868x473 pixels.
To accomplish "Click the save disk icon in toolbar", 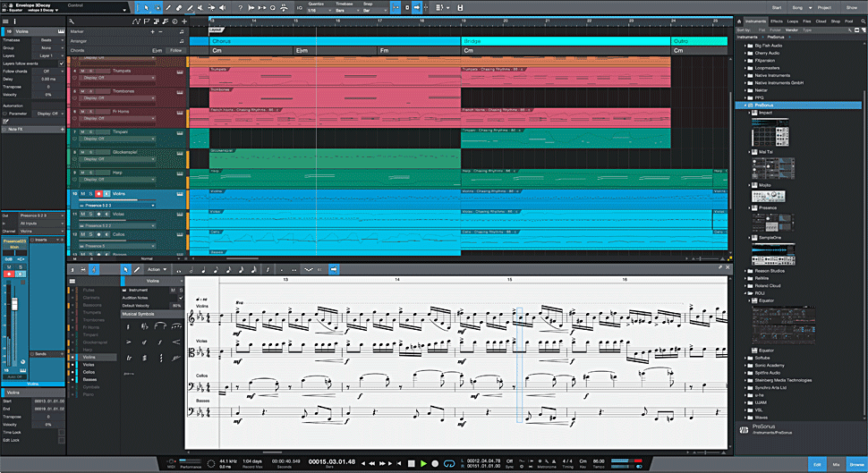I will click(x=460, y=8).
